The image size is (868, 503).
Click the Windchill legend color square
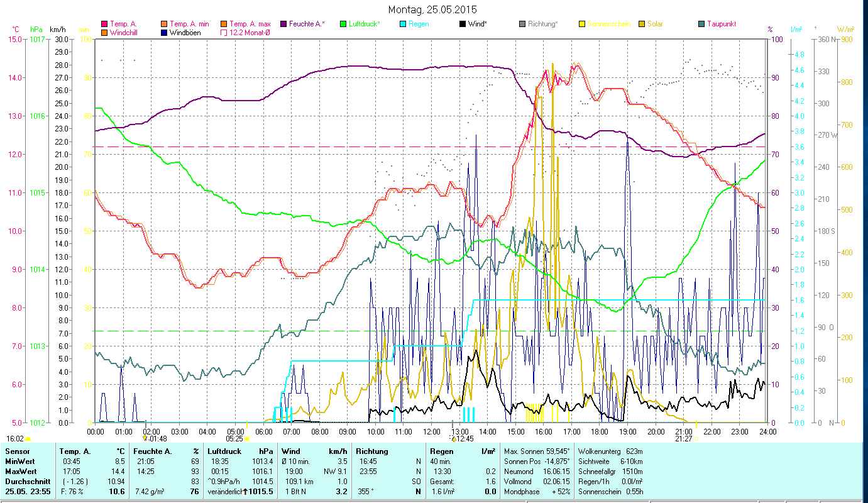(104, 32)
